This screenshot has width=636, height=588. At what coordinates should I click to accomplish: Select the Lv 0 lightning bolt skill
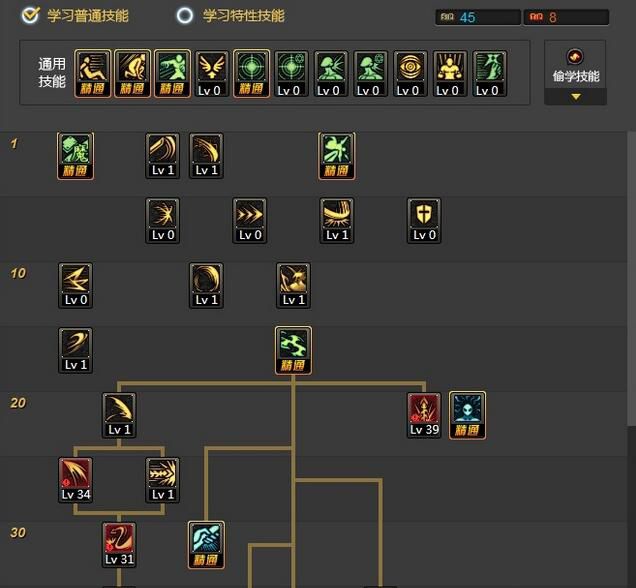(x=75, y=285)
